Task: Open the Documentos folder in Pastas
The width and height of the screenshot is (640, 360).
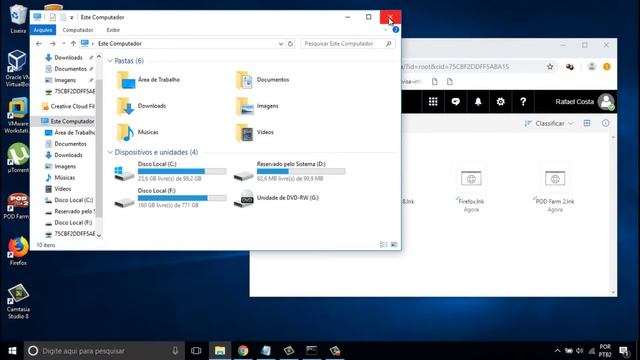Action: tap(263, 80)
